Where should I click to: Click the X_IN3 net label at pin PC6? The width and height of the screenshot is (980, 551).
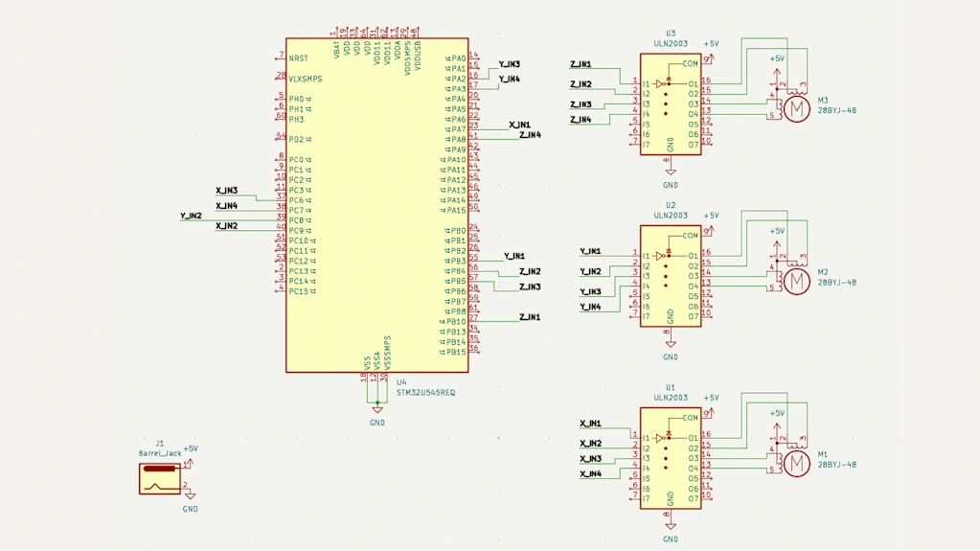coord(227,191)
